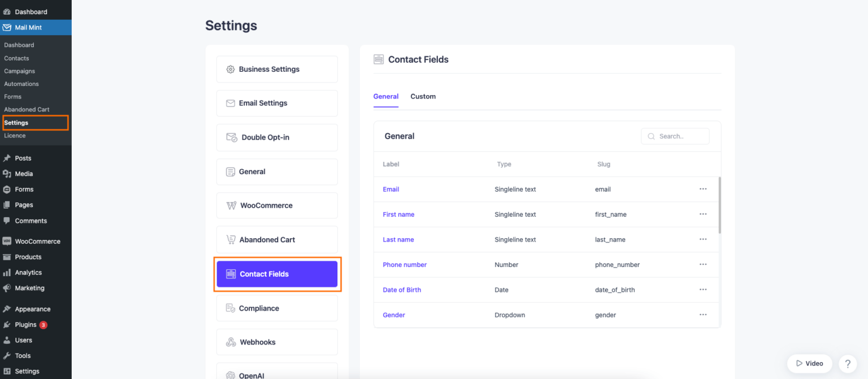Click the Video button at bottom right

click(810, 364)
